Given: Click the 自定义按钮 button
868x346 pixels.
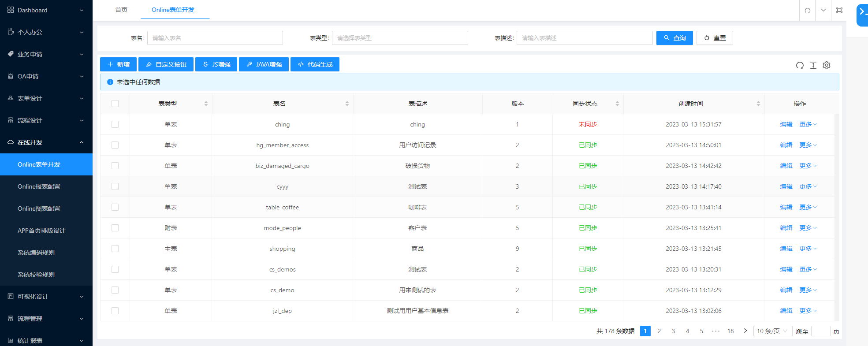Looking at the screenshot, I should click(166, 64).
